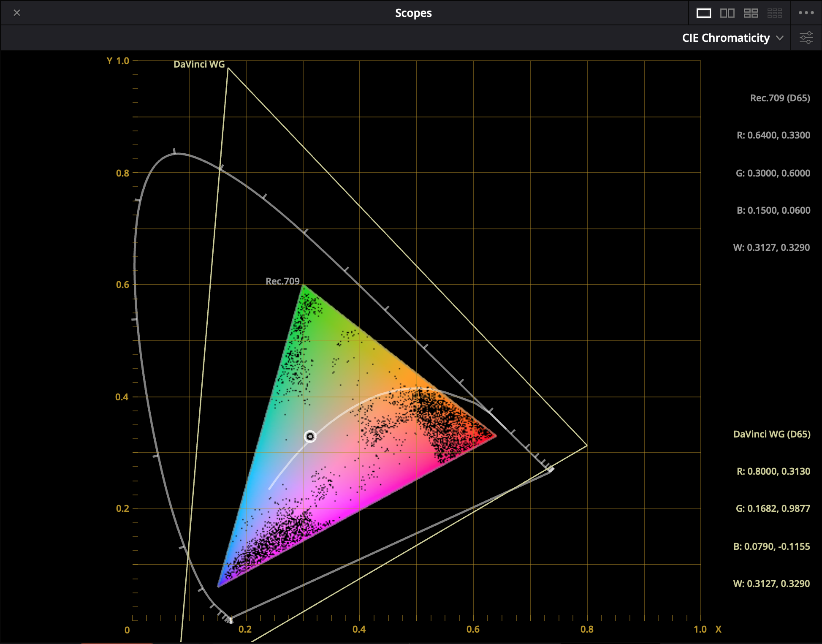This screenshot has width=822, height=644.
Task: Click the DaVinci WG gamut label
Action: pos(199,64)
